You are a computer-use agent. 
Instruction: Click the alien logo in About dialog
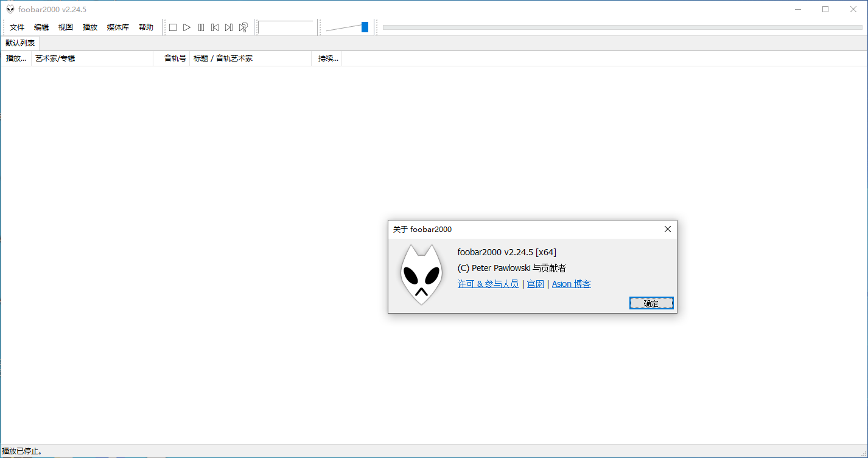point(421,275)
